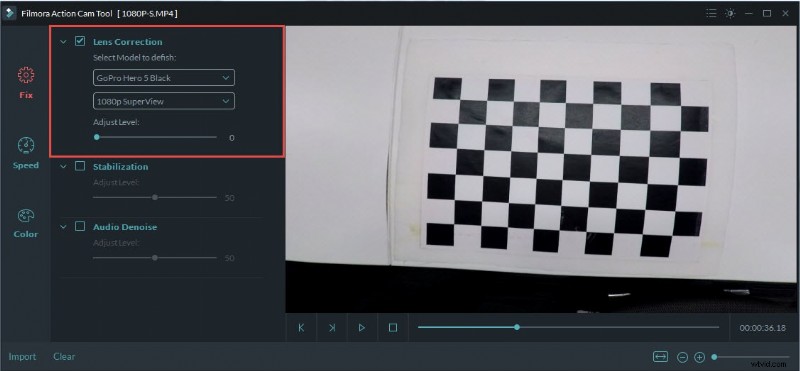Click the Lens Correction adjust level slider
Viewport: 800px width, 371px height.
155,137
